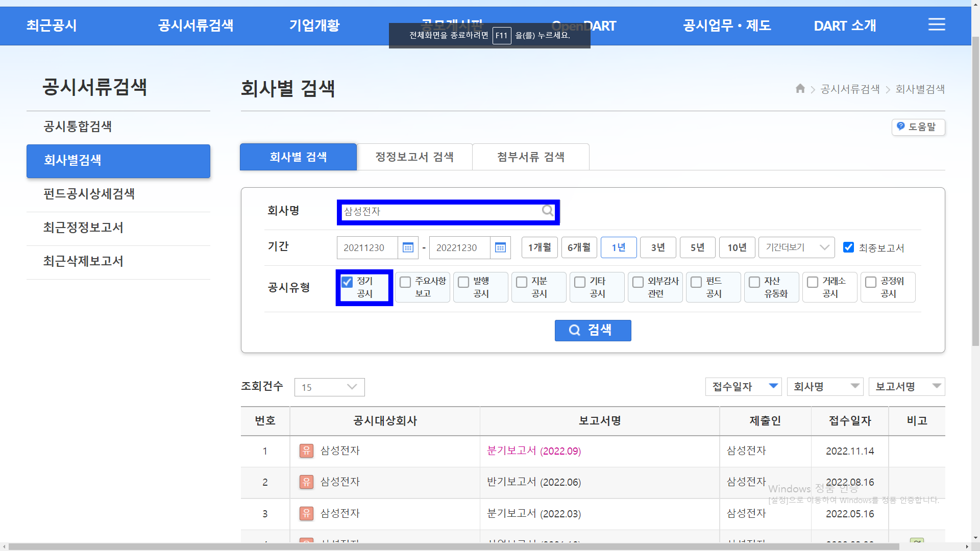Check the 펀드공시 checkbox

696,282
